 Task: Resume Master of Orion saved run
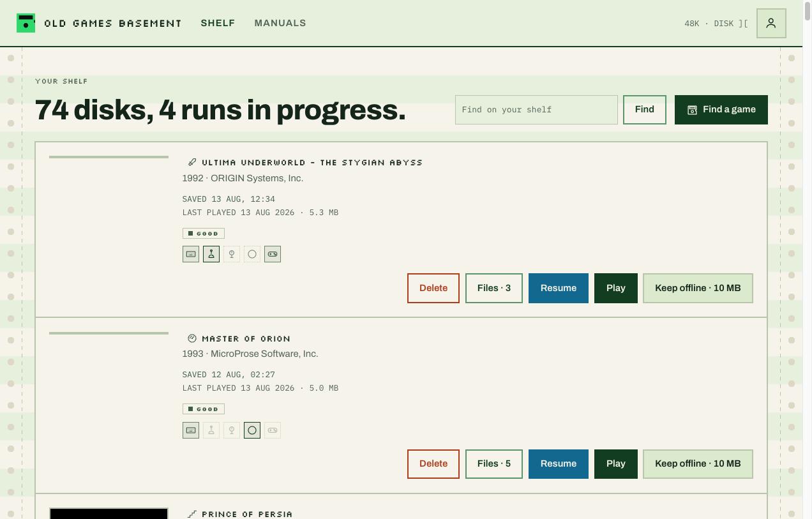[559, 464]
